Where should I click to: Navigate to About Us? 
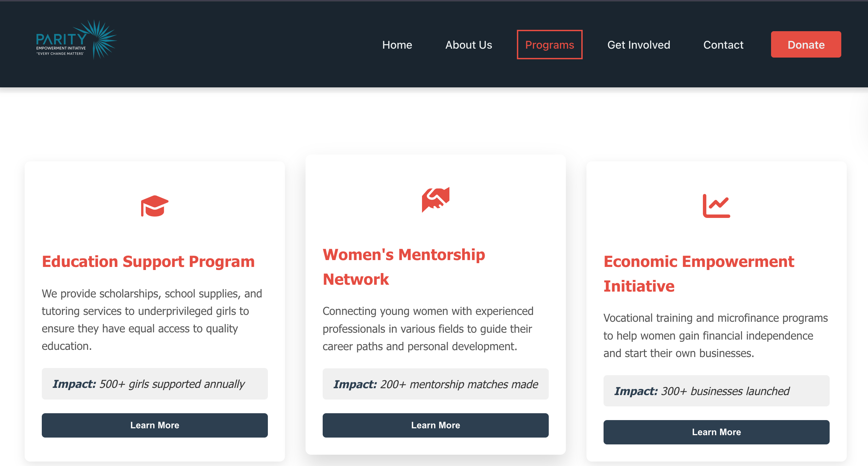[x=469, y=45]
